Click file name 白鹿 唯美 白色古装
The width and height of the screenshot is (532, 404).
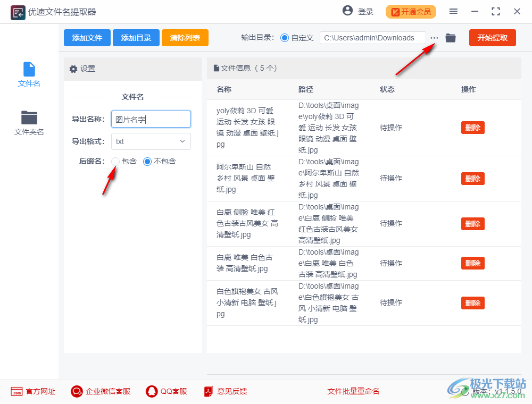(x=245, y=263)
